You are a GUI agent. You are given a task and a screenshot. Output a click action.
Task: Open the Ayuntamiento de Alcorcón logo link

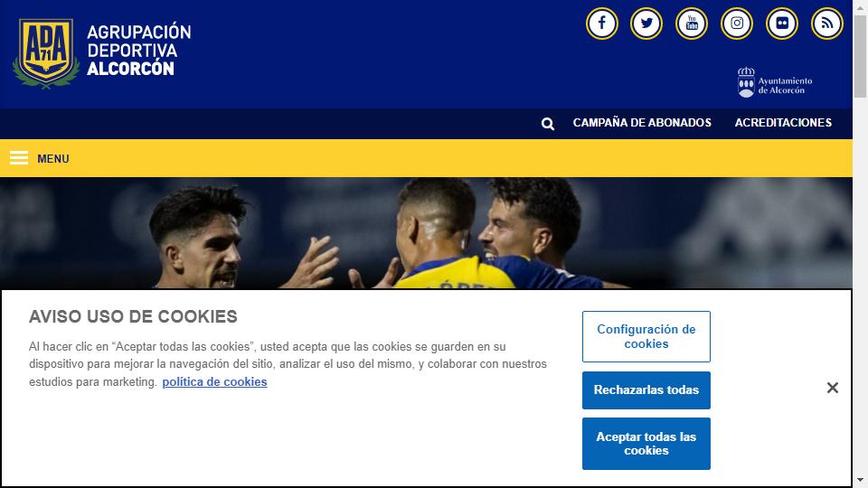[775, 83]
